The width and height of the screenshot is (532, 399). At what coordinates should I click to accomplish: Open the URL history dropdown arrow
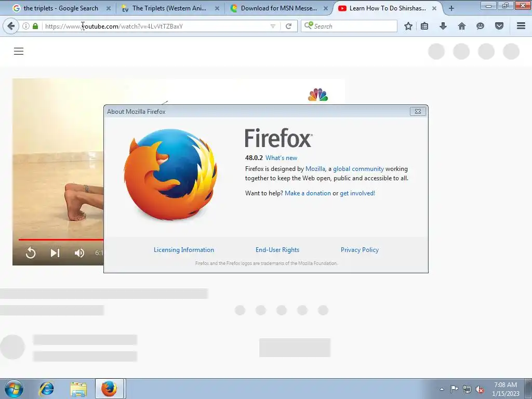[273, 26]
